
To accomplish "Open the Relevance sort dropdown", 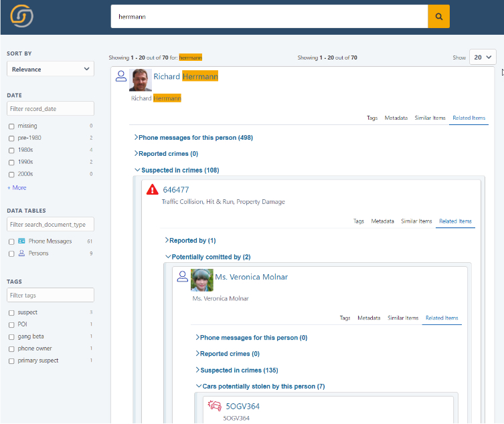I will coord(50,69).
